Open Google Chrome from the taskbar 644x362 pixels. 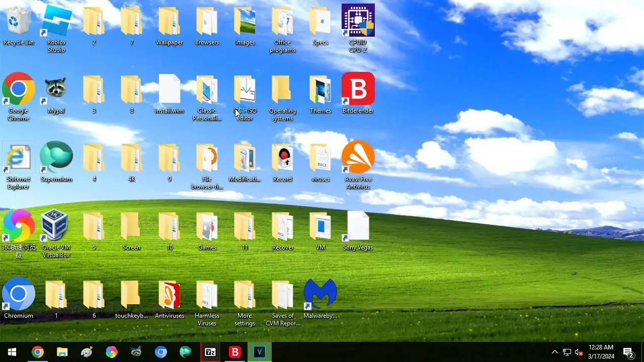click(37, 352)
